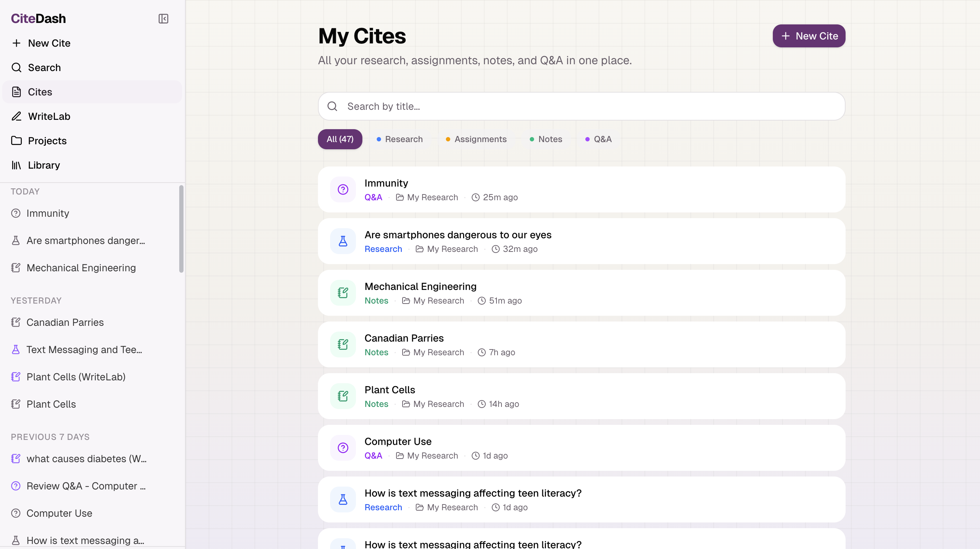Open the Library icon in the sidebar
The image size is (980, 549).
pyautogui.click(x=16, y=165)
